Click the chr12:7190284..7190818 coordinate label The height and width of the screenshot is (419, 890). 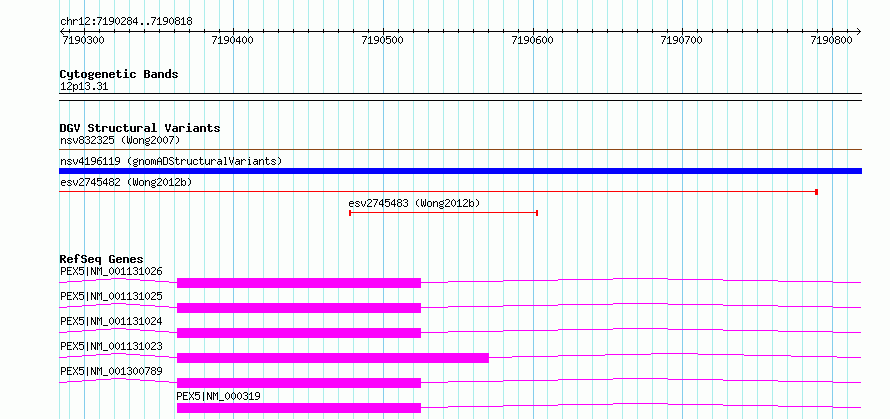126,22
